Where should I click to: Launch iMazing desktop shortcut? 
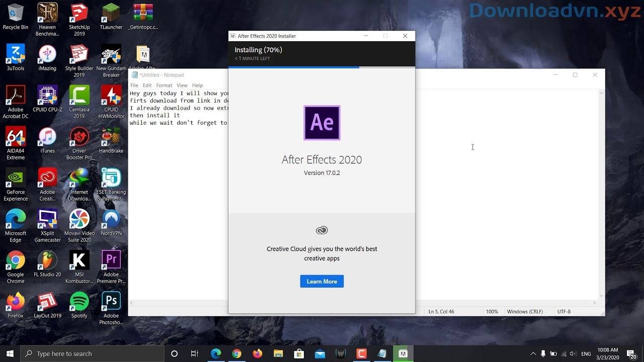[47, 58]
